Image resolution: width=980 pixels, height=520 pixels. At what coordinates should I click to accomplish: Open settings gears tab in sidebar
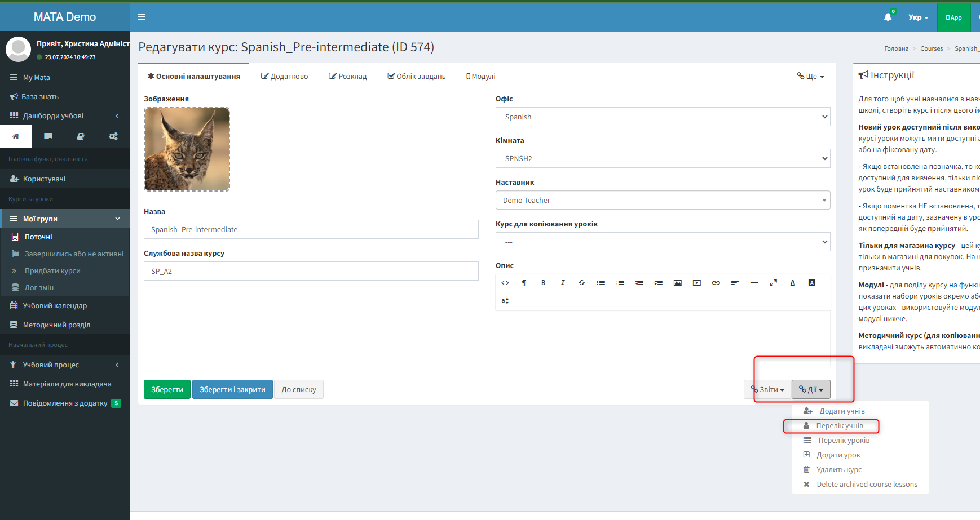pyautogui.click(x=113, y=136)
